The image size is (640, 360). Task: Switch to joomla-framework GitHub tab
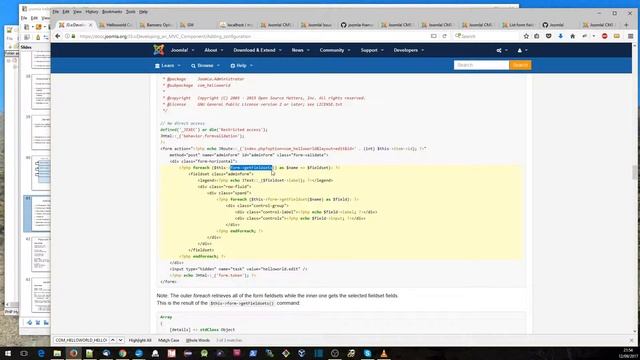(x=357, y=25)
